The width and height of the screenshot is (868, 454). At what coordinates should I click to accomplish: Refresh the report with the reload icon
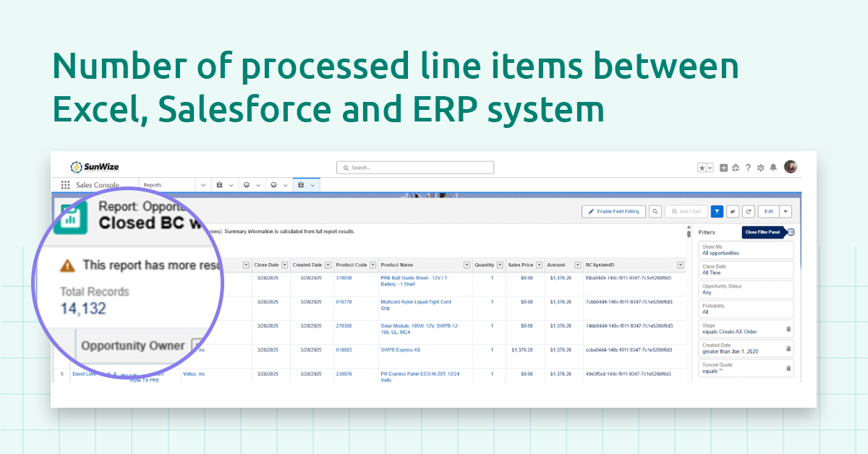point(749,211)
